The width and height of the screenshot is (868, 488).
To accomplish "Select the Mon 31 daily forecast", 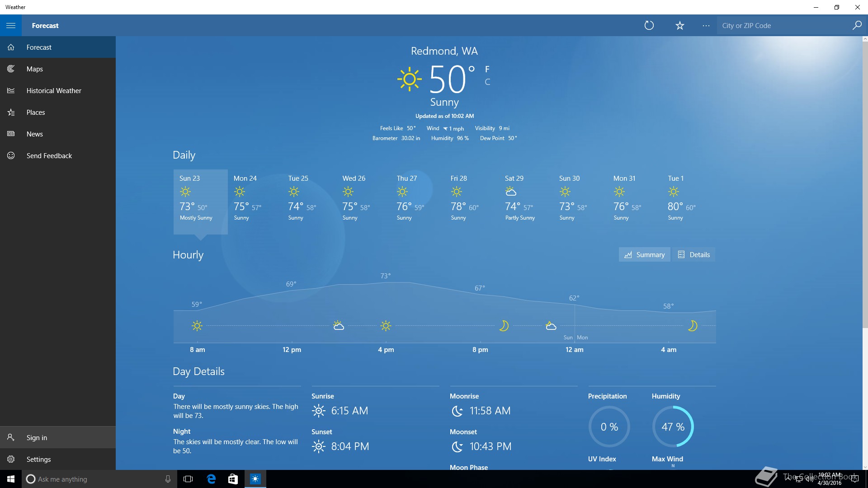I will point(634,202).
